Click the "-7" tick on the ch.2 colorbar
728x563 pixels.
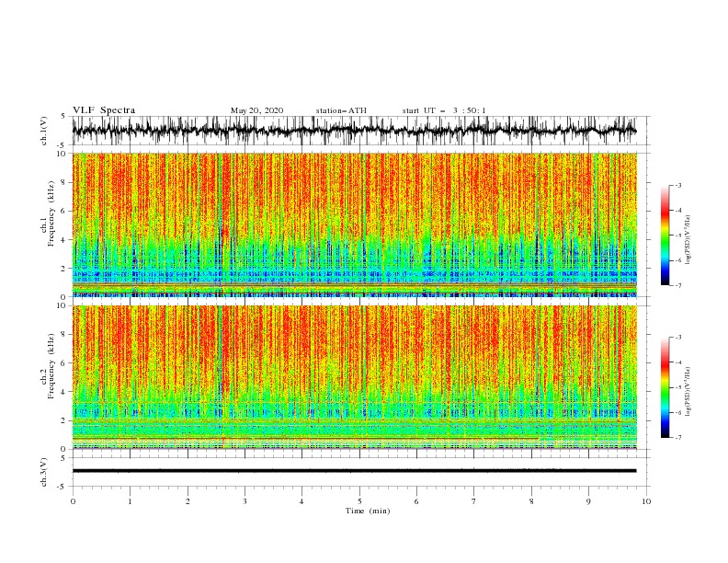click(x=677, y=437)
